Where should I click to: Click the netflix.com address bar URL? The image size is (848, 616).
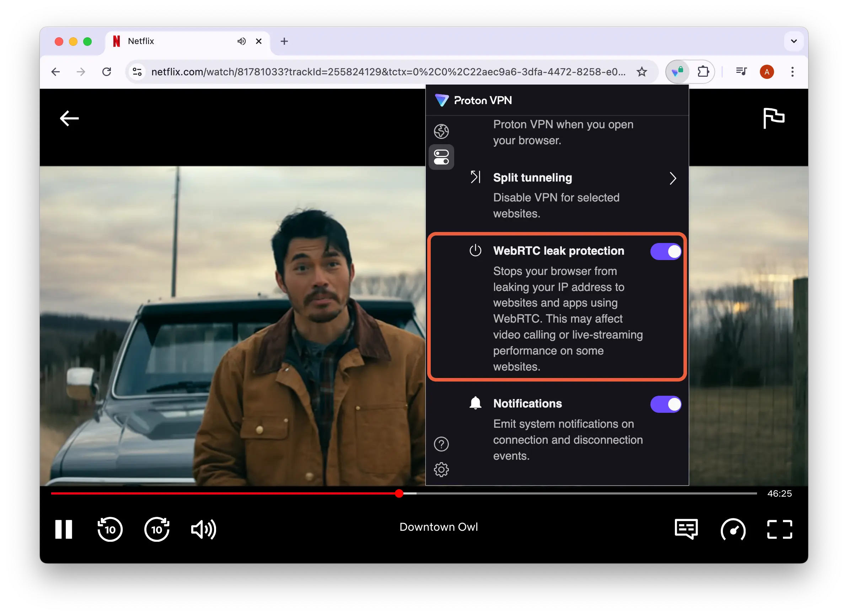(x=388, y=72)
